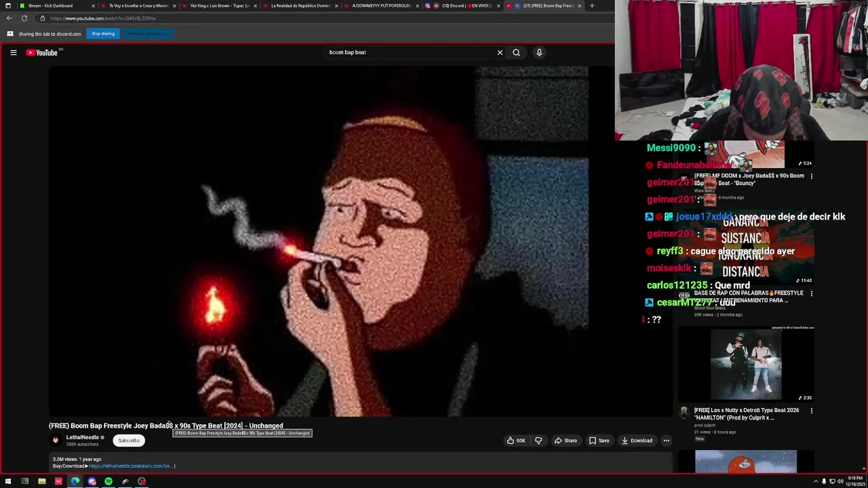This screenshot has height=488, width=868.
Task: Open options menu for BASE DE RAP video
Action: pos(811,293)
